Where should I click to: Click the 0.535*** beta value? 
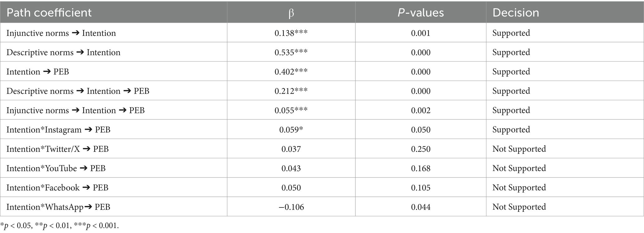tap(291, 52)
